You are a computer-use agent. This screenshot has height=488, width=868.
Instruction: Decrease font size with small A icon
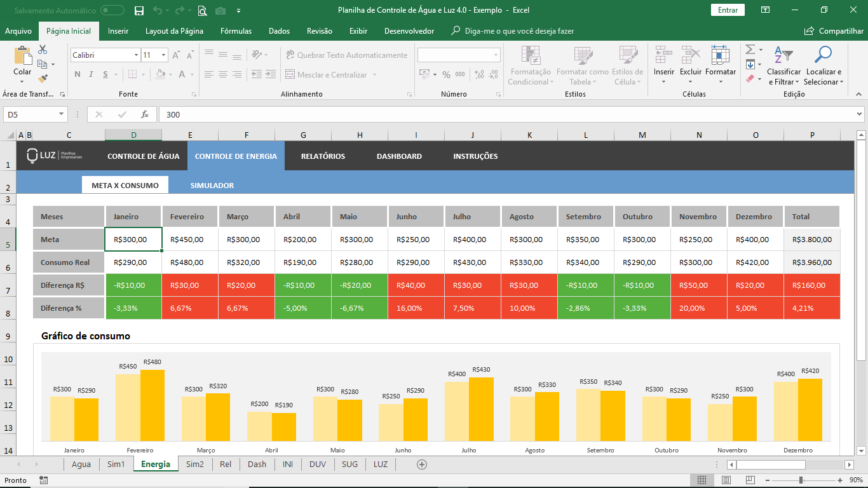click(x=189, y=55)
